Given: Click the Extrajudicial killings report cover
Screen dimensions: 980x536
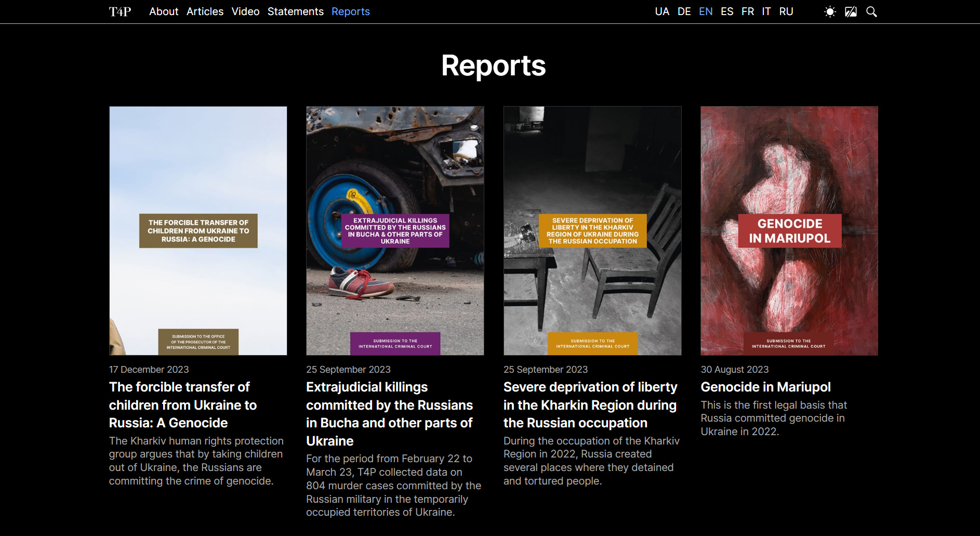Looking at the screenshot, I should (395, 231).
